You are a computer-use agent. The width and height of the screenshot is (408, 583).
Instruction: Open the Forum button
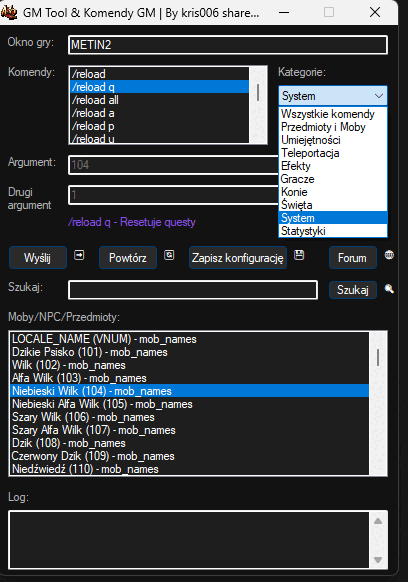(x=353, y=258)
